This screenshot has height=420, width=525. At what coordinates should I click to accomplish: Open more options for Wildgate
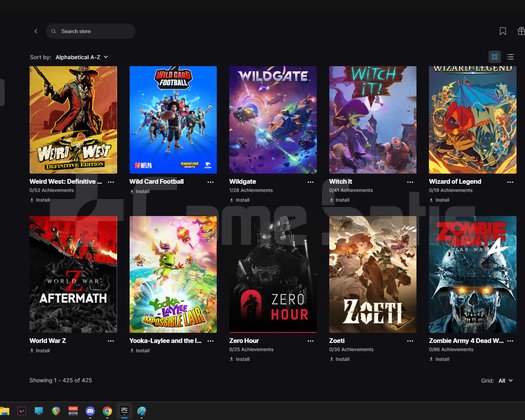tap(310, 182)
